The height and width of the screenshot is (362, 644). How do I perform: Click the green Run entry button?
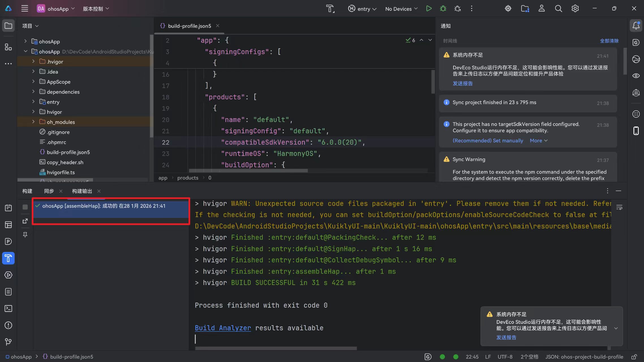[429, 8]
